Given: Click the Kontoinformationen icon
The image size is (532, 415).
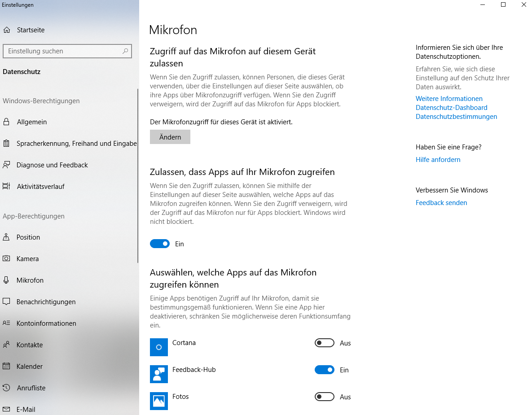Looking at the screenshot, I should point(6,323).
